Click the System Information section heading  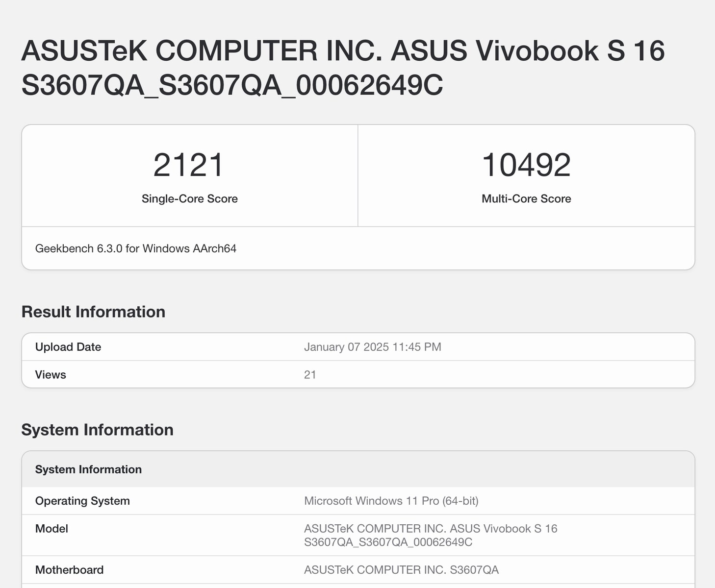point(97,430)
